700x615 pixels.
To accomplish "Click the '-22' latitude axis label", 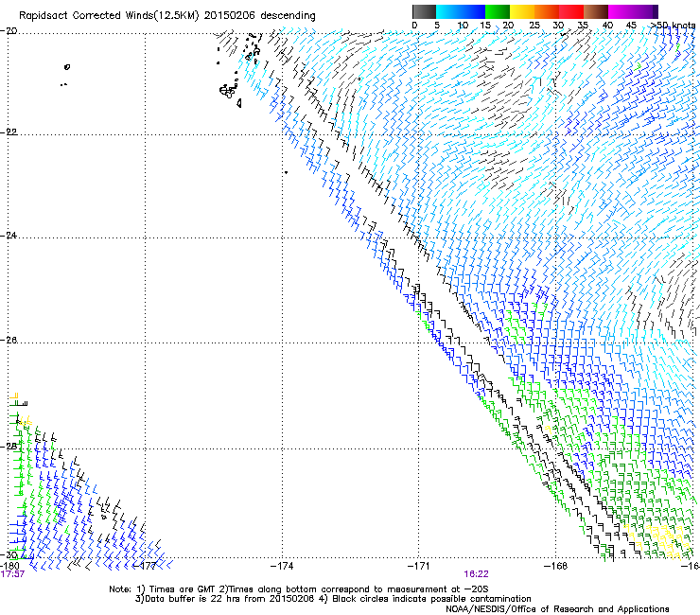I will pyautogui.click(x=9, y=132).
